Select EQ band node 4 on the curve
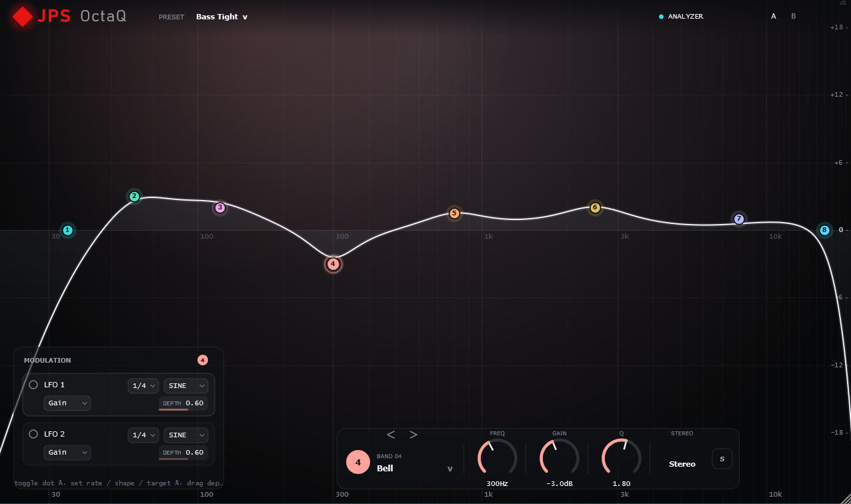The width and height of the screenshot is (851, 504). coord(333,264)
